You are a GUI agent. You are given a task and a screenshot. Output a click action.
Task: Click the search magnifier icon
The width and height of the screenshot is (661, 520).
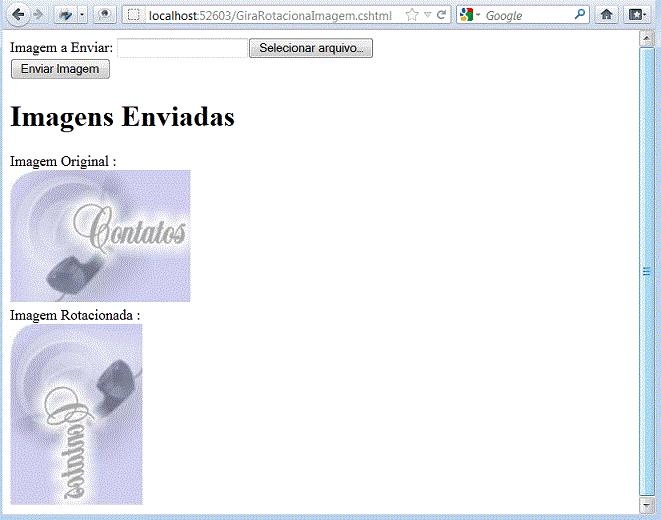click(x=580, y=15)
